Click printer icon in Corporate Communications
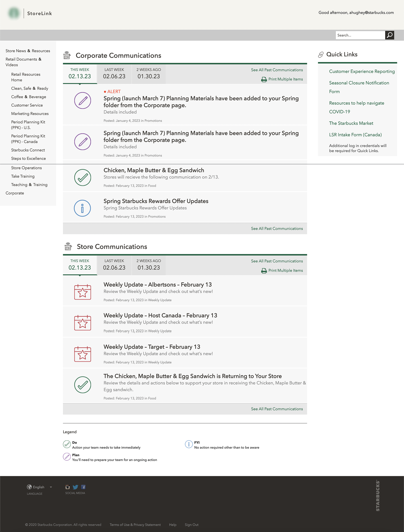The width and height of the screenshot is (404, 532). pos(264,80)
